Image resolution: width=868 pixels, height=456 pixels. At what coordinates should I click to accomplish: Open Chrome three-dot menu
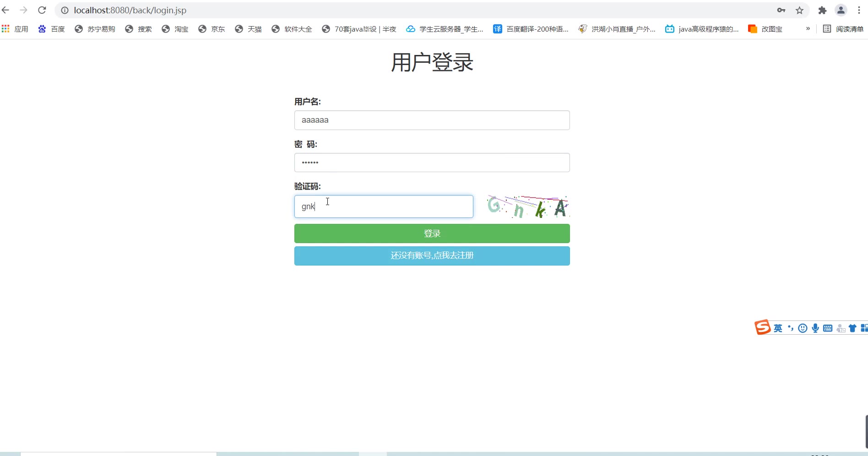pos(859,10)
